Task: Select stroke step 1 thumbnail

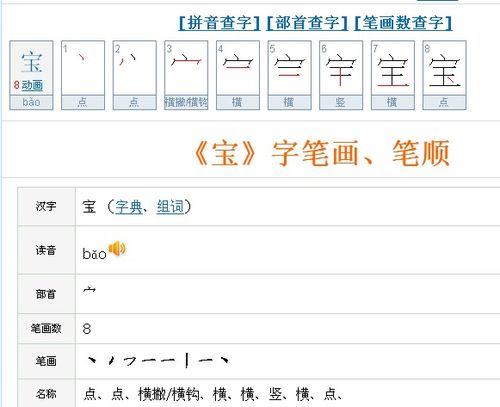Action: (x=83, y=75)
